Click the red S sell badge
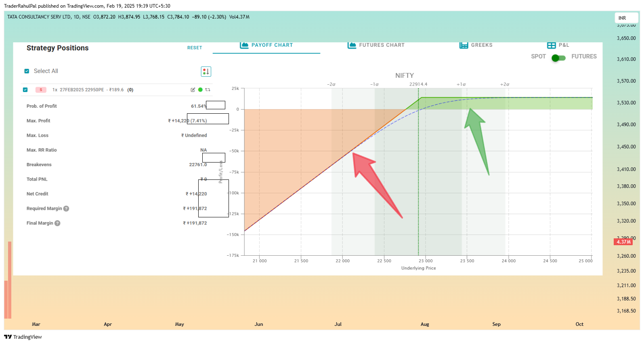Screen dimensions: 644x344 click(x=41, y=90)
